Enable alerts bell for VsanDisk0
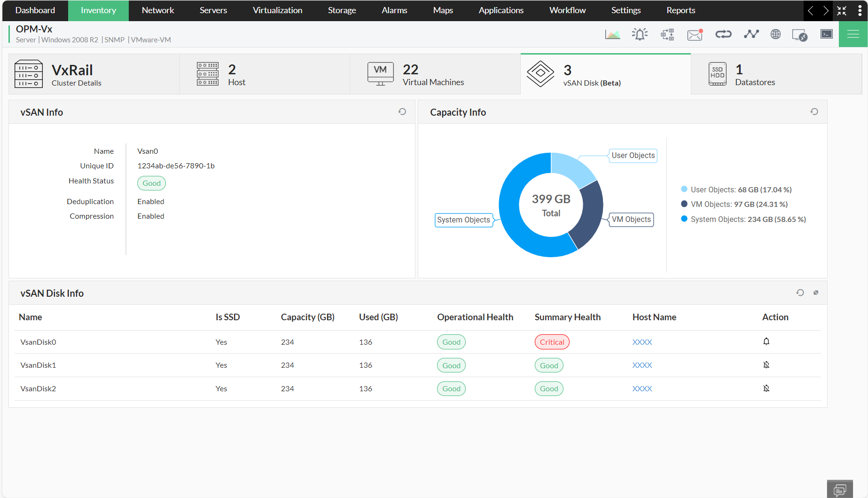This screenshot has width=868, height=498. tap(766, 341)
